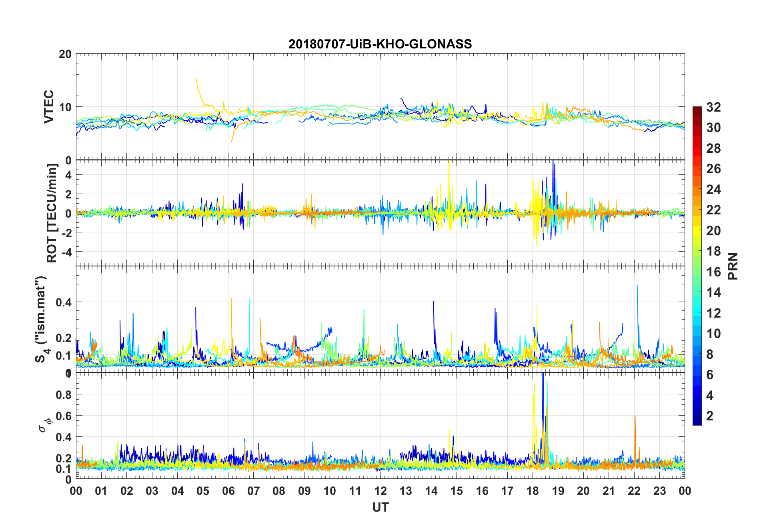The image size is (761, 532).
Task: Click UT hour tick label 01
Action: [101, 491]
